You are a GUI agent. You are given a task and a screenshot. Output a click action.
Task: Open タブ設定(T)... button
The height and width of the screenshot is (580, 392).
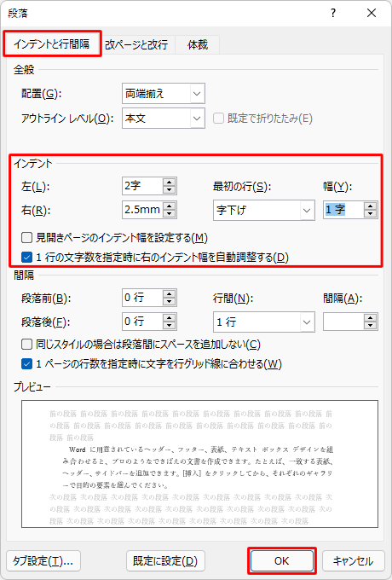coord(43,561)
